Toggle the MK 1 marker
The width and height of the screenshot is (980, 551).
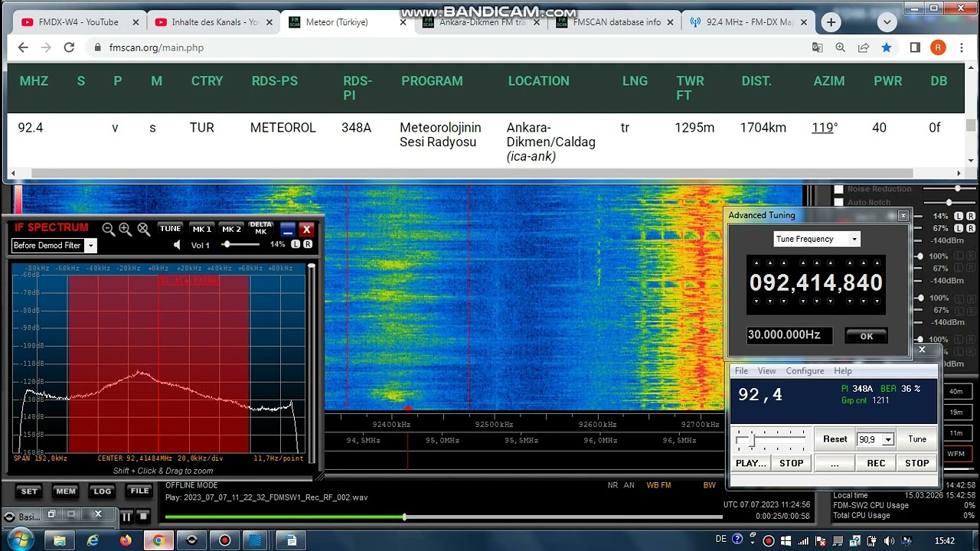(202, 229)
